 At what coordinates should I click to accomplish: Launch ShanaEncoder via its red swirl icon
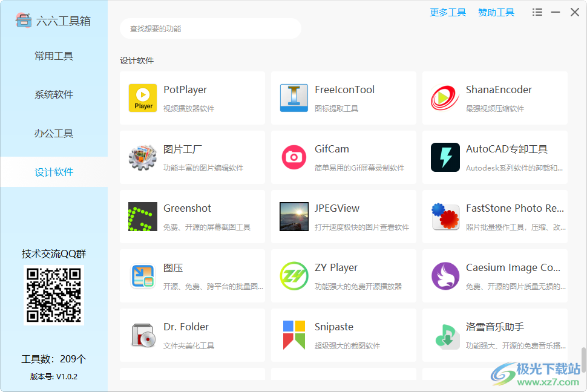coord(445,98)
